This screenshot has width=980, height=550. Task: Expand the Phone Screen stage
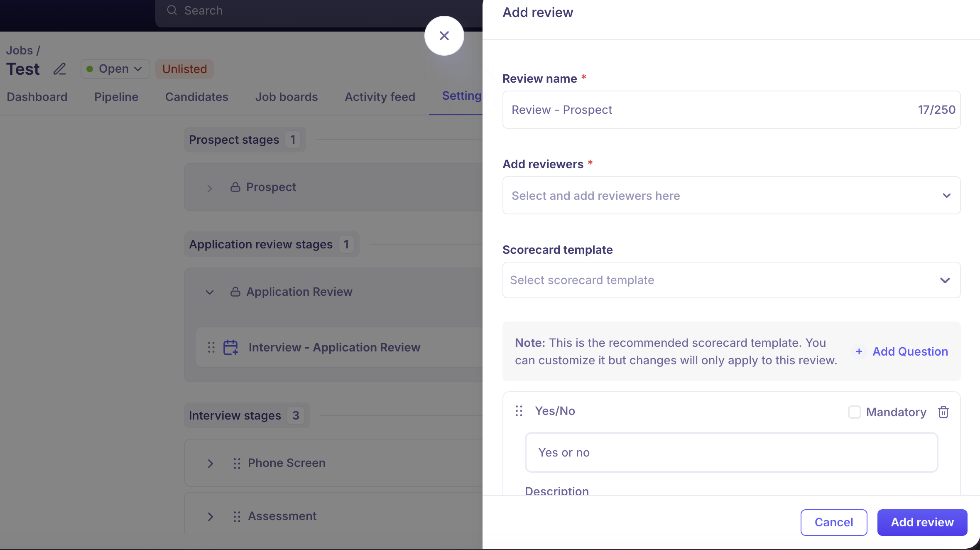[211, 464]
